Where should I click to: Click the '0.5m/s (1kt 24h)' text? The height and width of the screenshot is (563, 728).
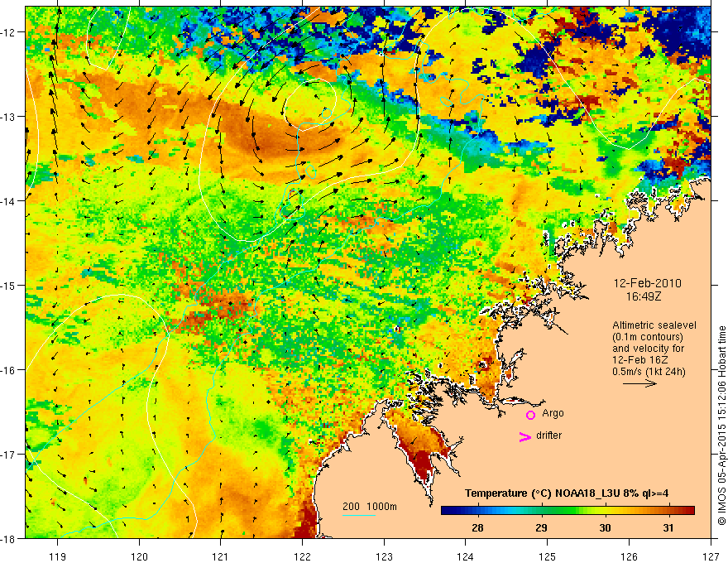point(649,372)
